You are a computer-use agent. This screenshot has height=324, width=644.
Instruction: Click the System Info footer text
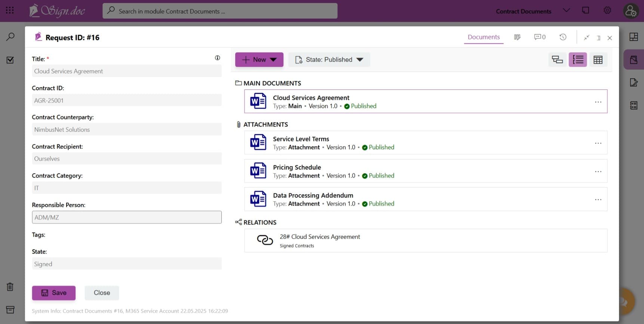(x=130, y=311)
